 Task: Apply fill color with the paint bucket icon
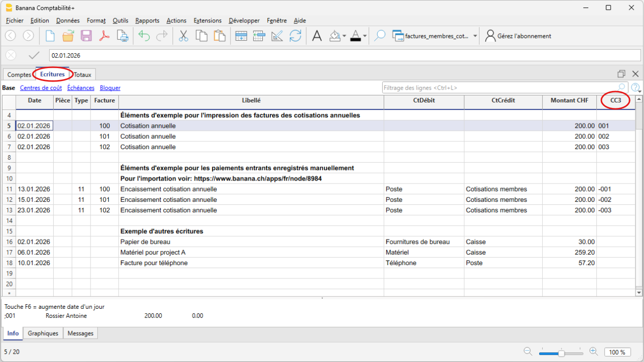click(x=335, y=36)
